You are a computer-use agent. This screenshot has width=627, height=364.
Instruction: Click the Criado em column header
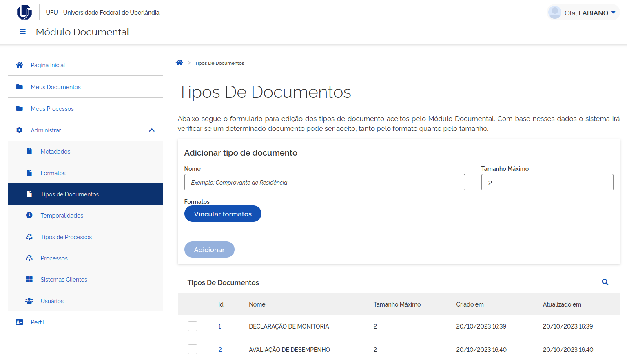pyautogui.click(x=470, y=304)
